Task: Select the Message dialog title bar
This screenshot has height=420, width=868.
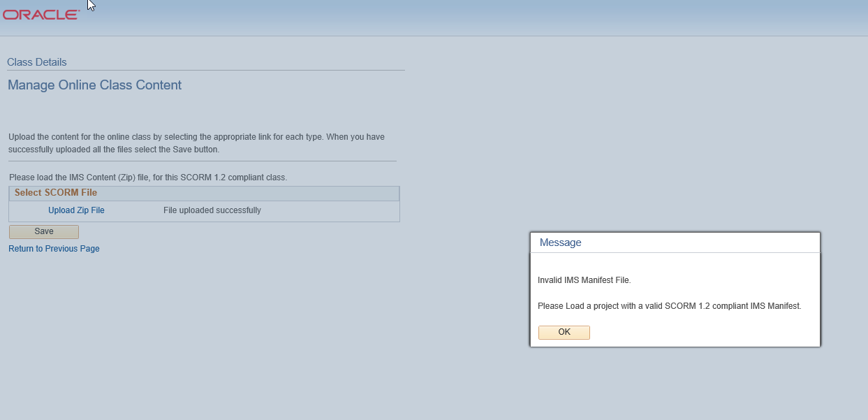Action: tap(675, 242)
